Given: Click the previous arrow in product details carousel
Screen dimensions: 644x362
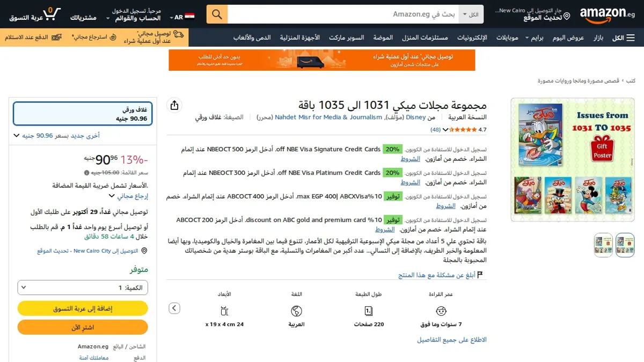Looking at the screenshot, I should pos(174,308).
